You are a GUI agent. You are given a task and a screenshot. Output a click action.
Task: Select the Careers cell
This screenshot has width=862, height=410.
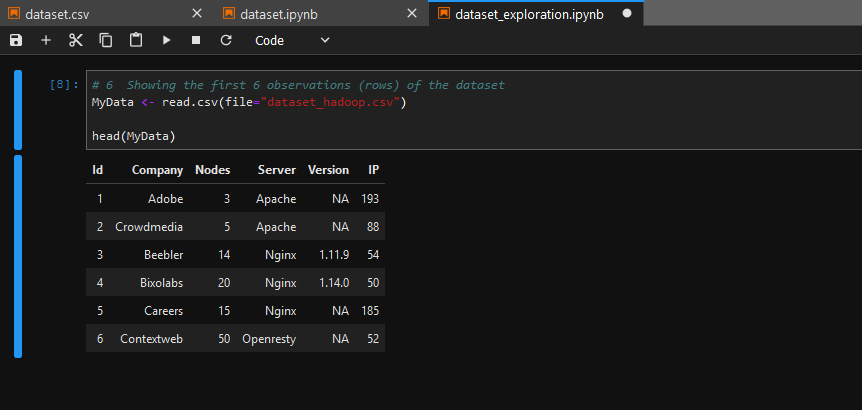coord(164,311)
